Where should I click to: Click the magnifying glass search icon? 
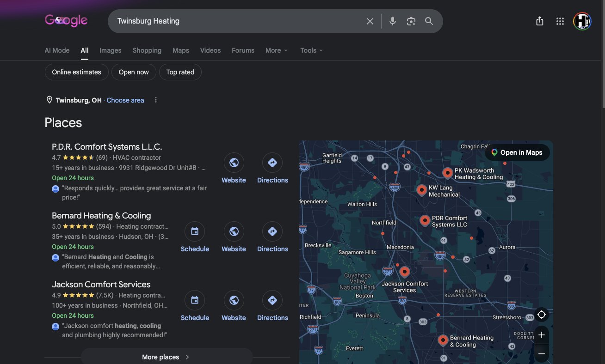(x=429, y=21)
